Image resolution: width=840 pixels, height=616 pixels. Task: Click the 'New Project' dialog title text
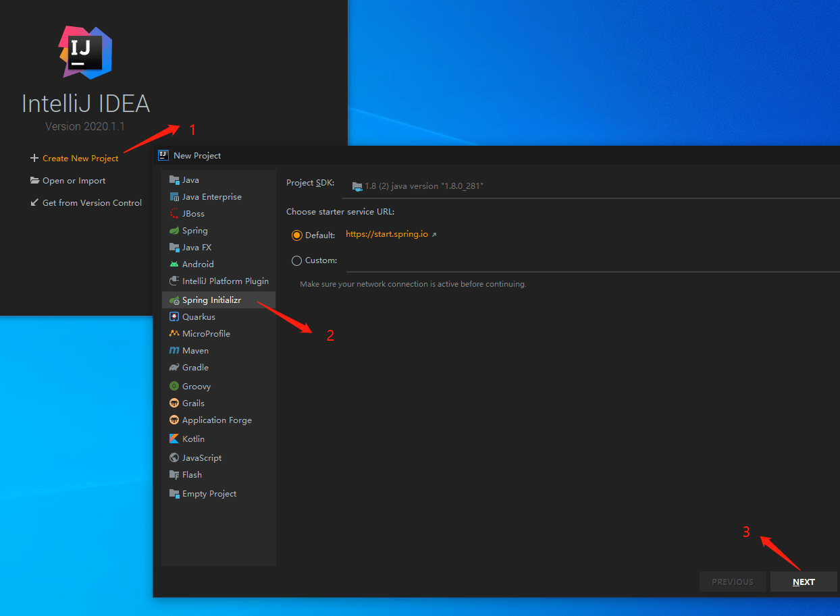(197, 156)
